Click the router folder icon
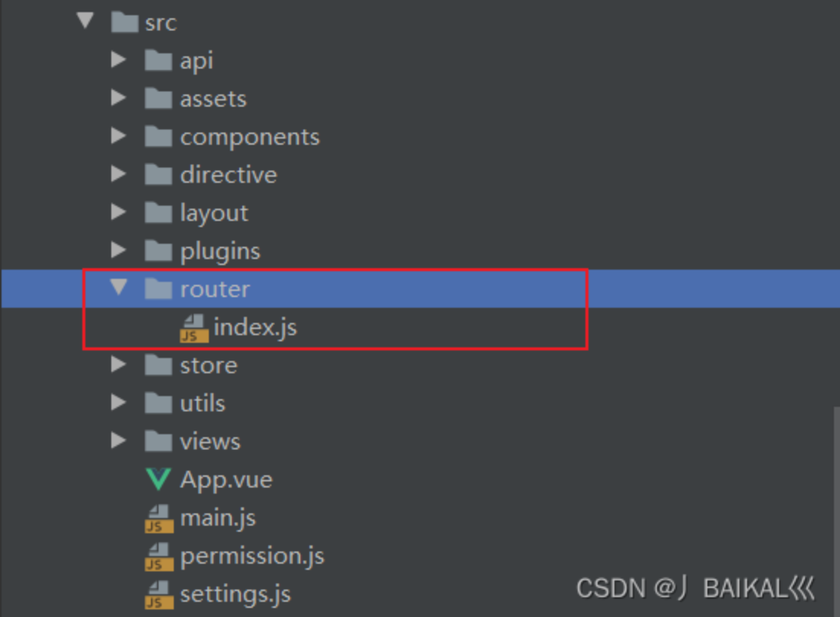840x617 pixels. click(158, 289)
